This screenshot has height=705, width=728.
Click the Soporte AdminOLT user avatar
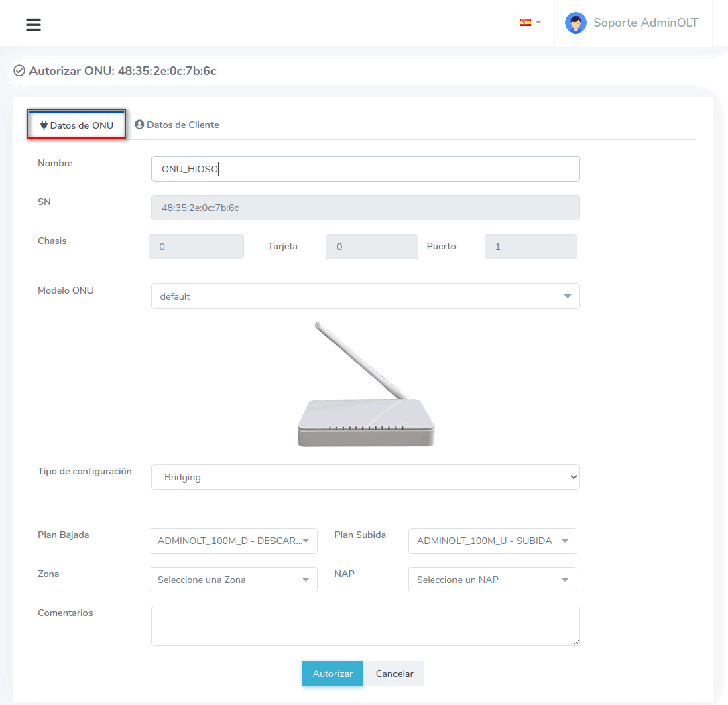tap(575, 23)
